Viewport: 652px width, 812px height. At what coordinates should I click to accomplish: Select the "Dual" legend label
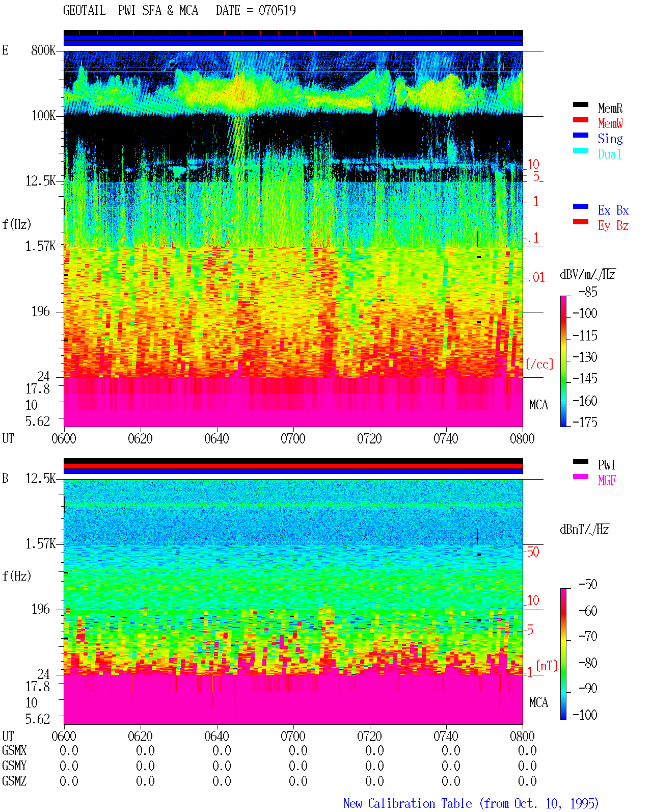[x=610, y=154]
